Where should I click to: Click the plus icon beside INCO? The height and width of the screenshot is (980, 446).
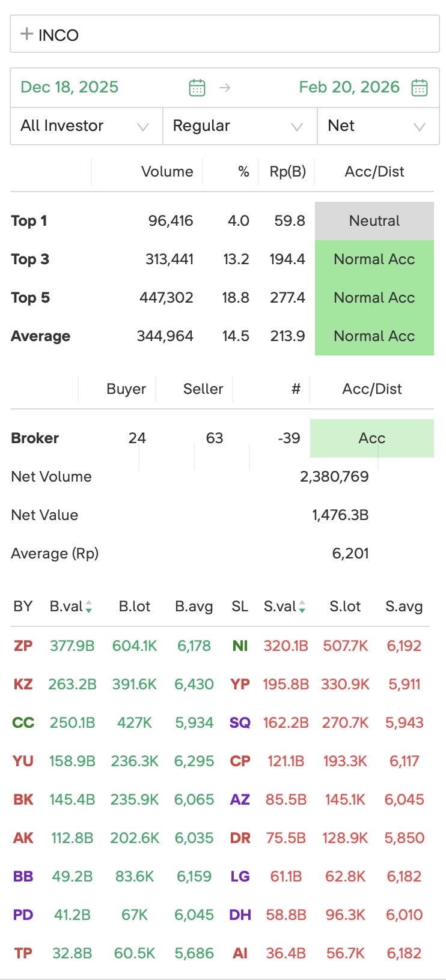click(26, 34)
